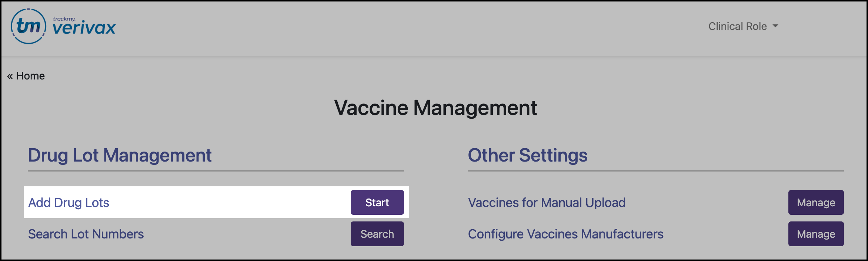The image size is (868, 261).
Task: Select the circular 'tm' emblem in header
Action: [x=29, y=26]
